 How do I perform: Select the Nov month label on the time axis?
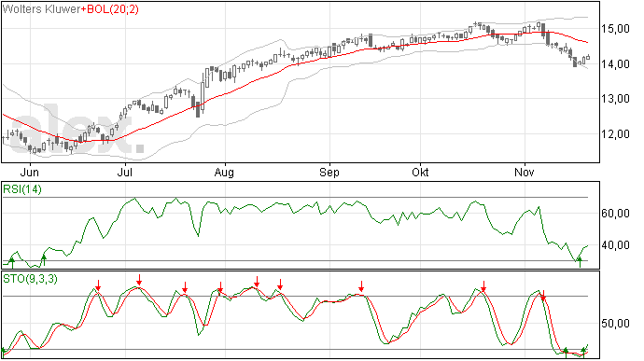tap(525, 172)
